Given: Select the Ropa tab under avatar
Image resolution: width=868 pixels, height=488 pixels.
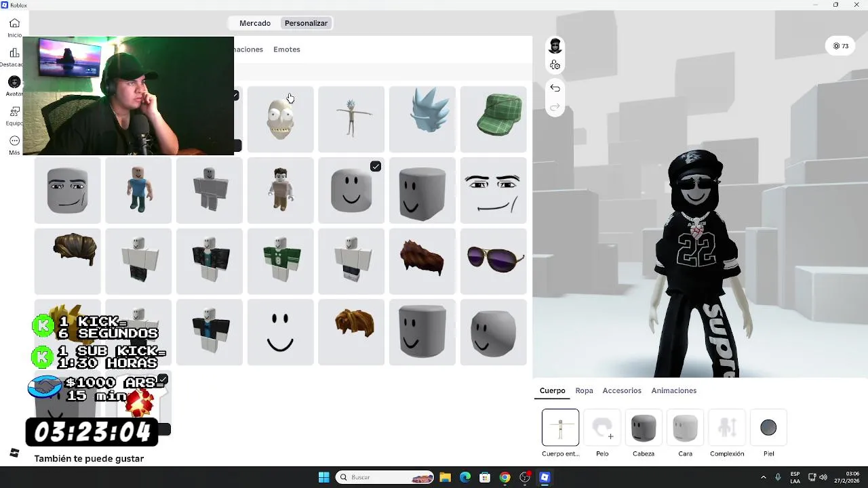Looking at the screenshot, I should coord(584,390).
